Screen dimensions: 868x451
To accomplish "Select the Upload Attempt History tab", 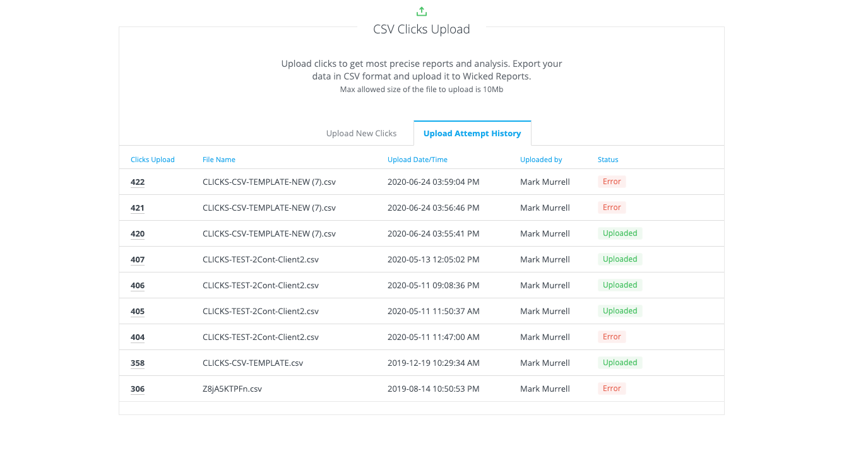I will click(x=472, y=133).
